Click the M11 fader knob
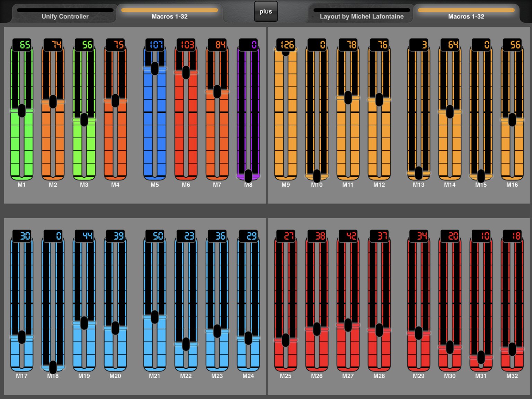Image resolution: width=532 pixels, height=399 pixels. pyautogui.click(x=348, y=97)
